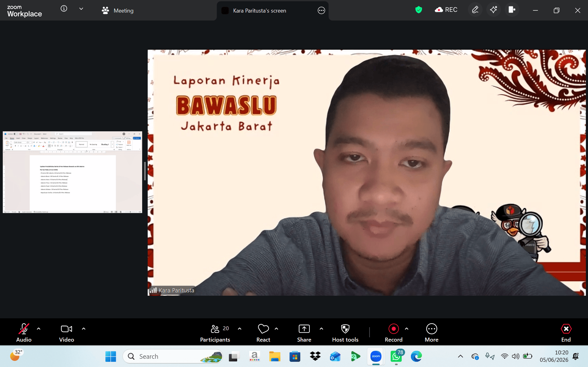Click the Wi-Fi network tray icon
The image size is (588, 367).
click(504, 356)
